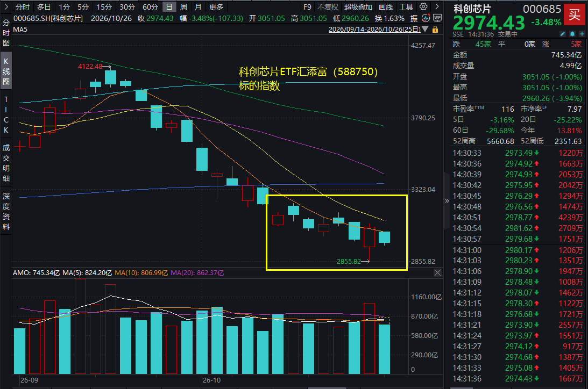
Task: Open 超级叠加 overlay tool
Action: coord(358,7)
